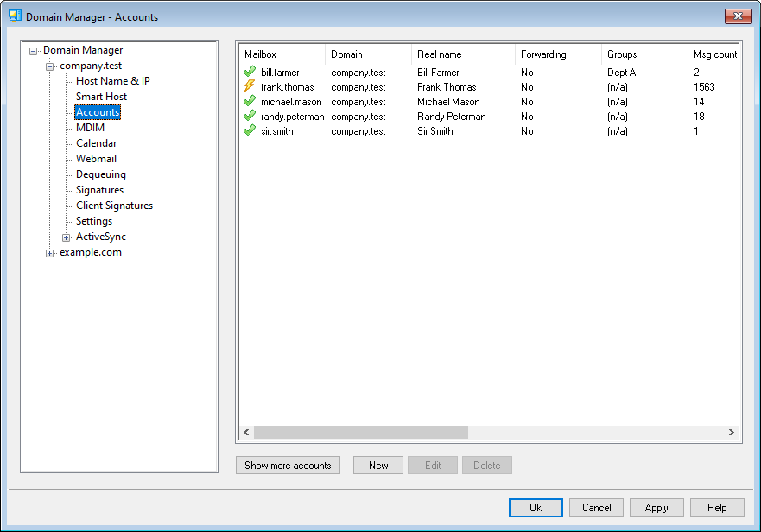Click the green checkmark icon beside michael.mason
This screenshot has height=532, width=761.
tap(250, 102)
